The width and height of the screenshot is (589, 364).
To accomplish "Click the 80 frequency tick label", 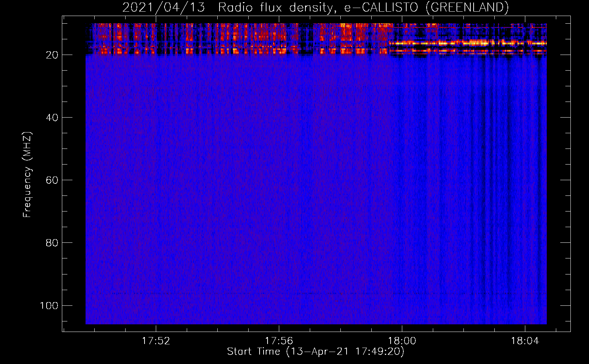I will tap(52, 243).
